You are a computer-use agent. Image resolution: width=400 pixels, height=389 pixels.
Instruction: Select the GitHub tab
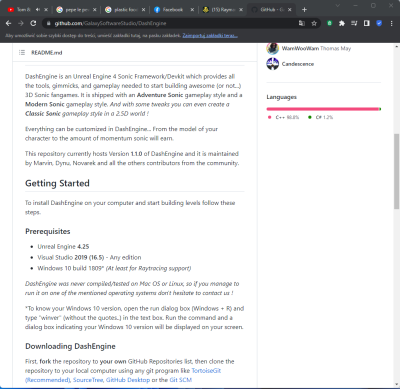point(271,10)
